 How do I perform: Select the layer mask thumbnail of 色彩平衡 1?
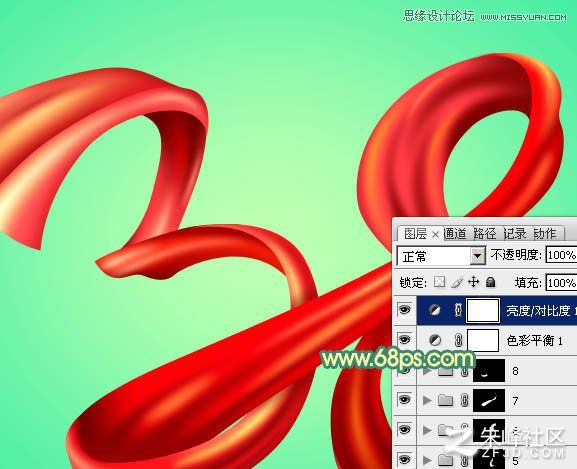coord(483,340)
